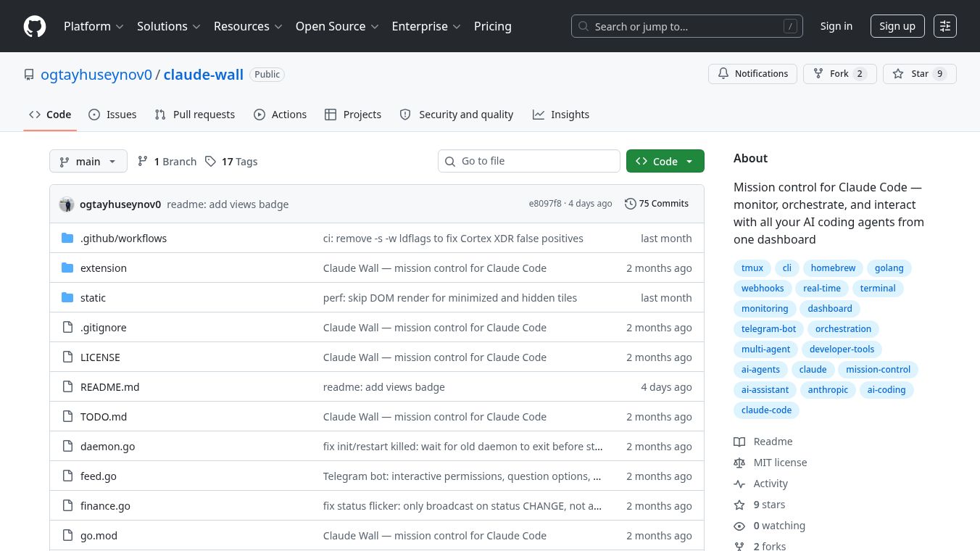Expand the Platform menu

(x=94, y=26)
